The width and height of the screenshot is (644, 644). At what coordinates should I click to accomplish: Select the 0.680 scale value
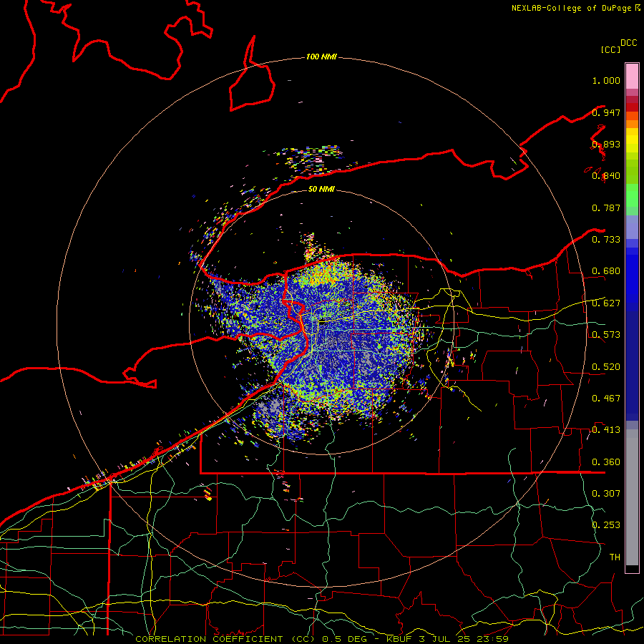(606, 270)
